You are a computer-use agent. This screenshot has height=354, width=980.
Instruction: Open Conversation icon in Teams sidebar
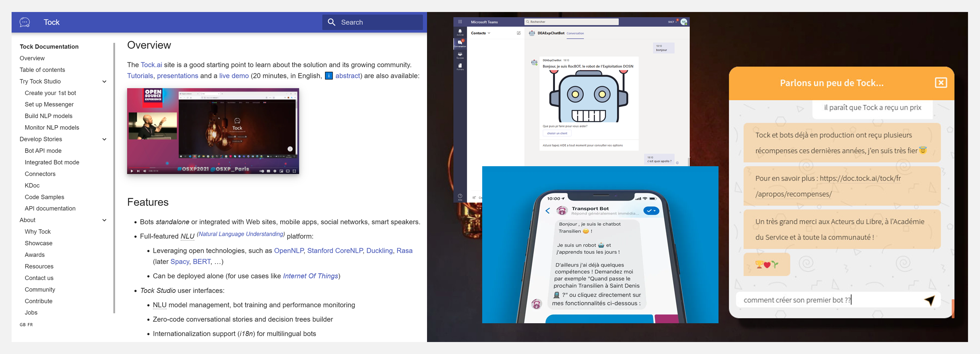tap(460, 43)
